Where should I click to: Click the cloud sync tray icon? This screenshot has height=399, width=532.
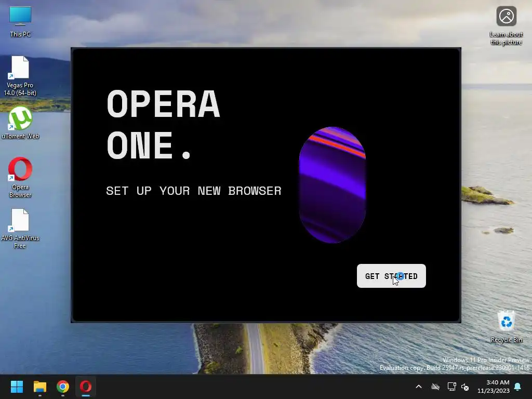click(x=435, y=387)
